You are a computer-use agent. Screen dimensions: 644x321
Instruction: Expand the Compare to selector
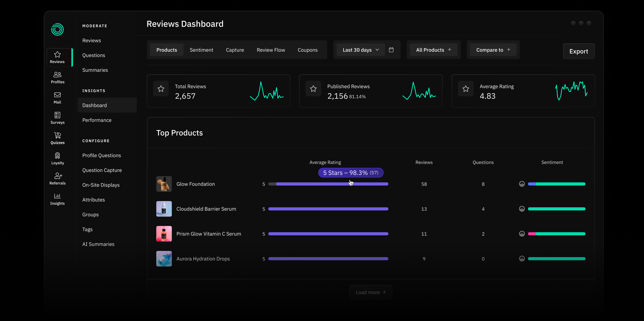(x=493, y=50)
